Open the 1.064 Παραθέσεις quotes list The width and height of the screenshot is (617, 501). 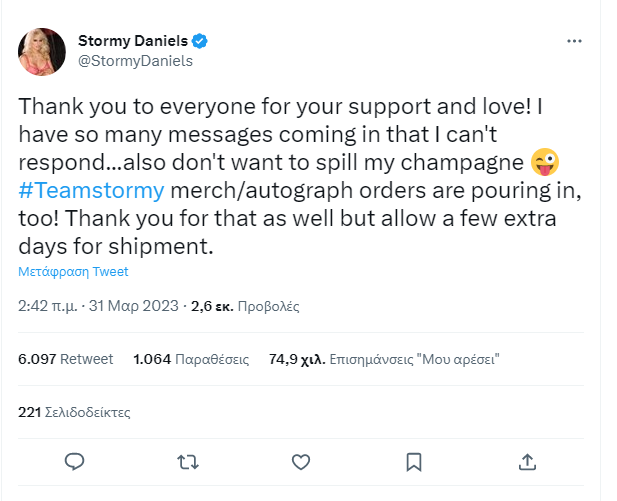pyautogui.click(x=185, y=359)
